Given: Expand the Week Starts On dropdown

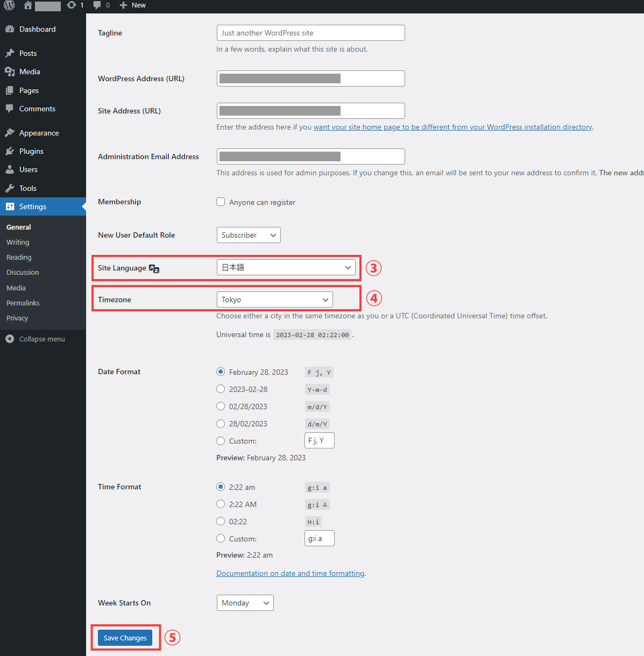Looking at the screenshot, I should (245, 603).
